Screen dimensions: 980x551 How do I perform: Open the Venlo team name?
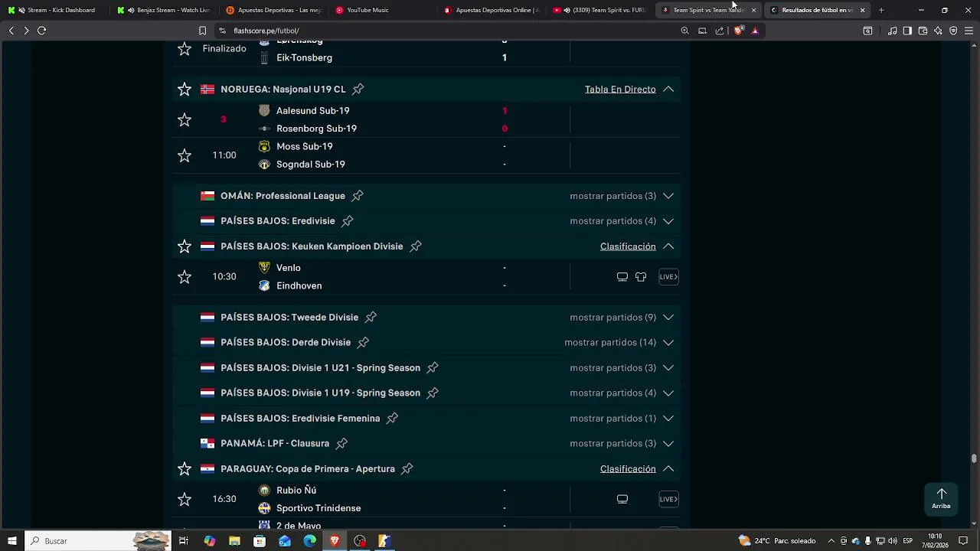tap(289, 268)
